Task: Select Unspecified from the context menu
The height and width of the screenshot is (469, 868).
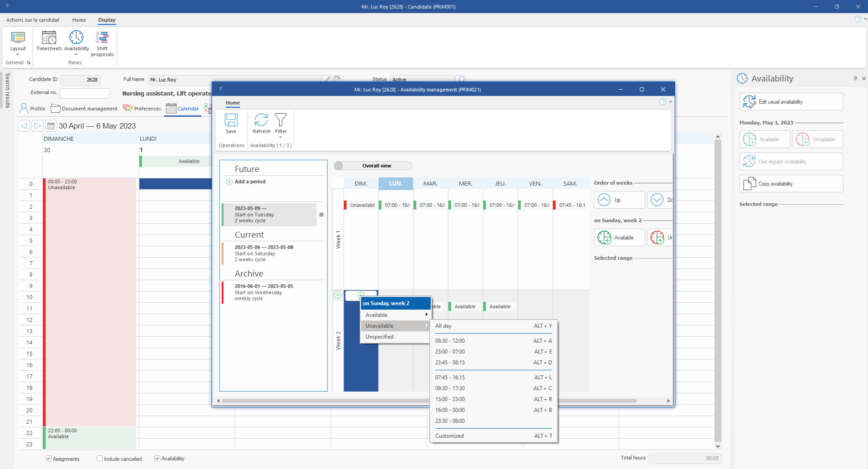Action: coord(380,336)
